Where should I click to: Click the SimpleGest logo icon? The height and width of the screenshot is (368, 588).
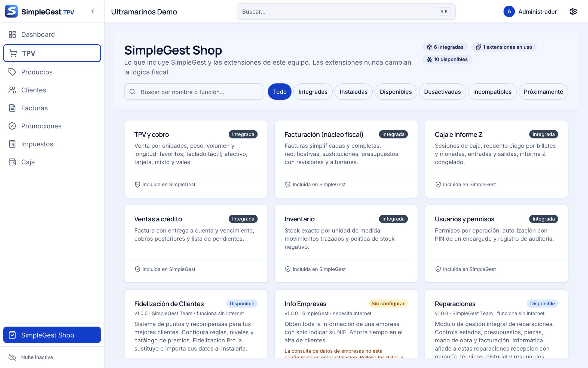tap(11, 11)
